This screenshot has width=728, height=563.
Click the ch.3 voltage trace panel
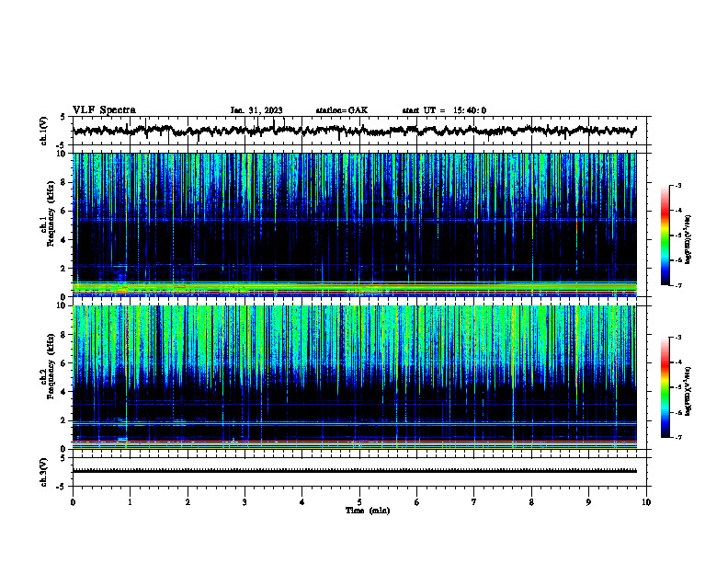[x=359, y=472]
